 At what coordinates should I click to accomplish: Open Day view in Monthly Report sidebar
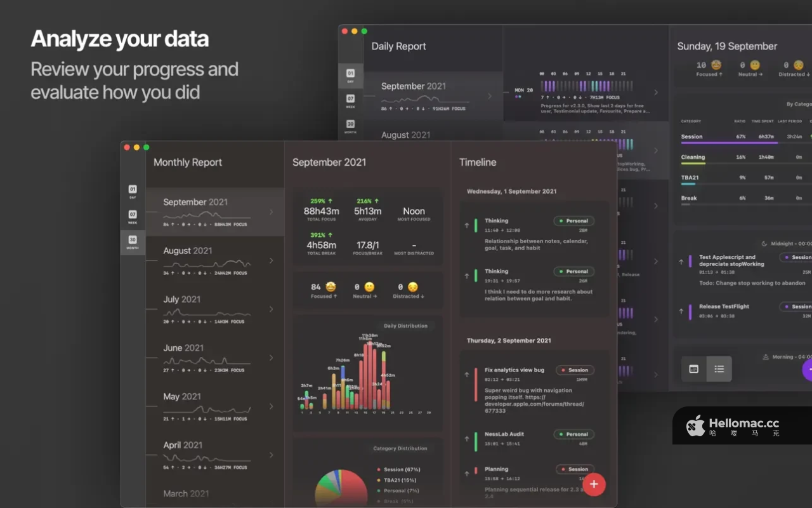[x=133, y=191]
